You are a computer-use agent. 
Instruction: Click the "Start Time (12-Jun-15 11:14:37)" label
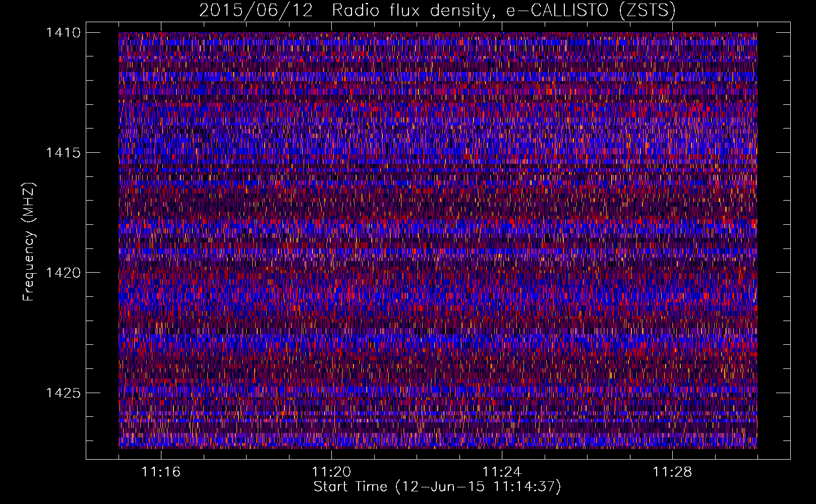click(x=437, y=487)
